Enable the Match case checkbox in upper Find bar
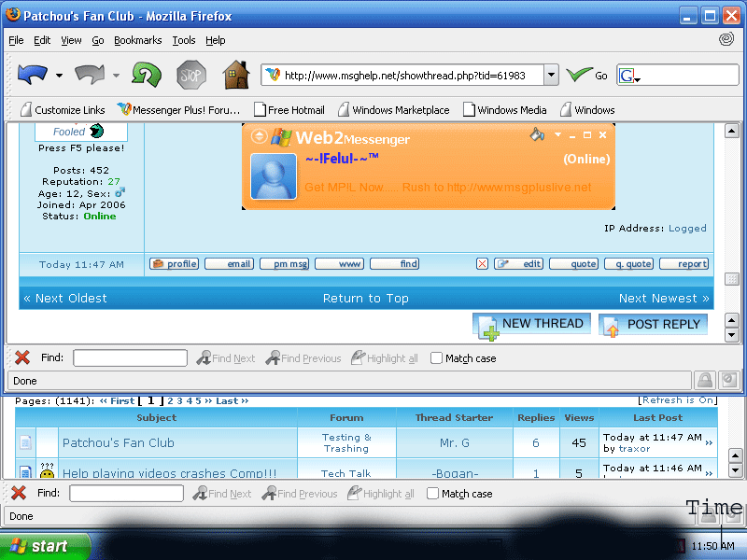This screenshot has width=747, height=560. point(436,358)
